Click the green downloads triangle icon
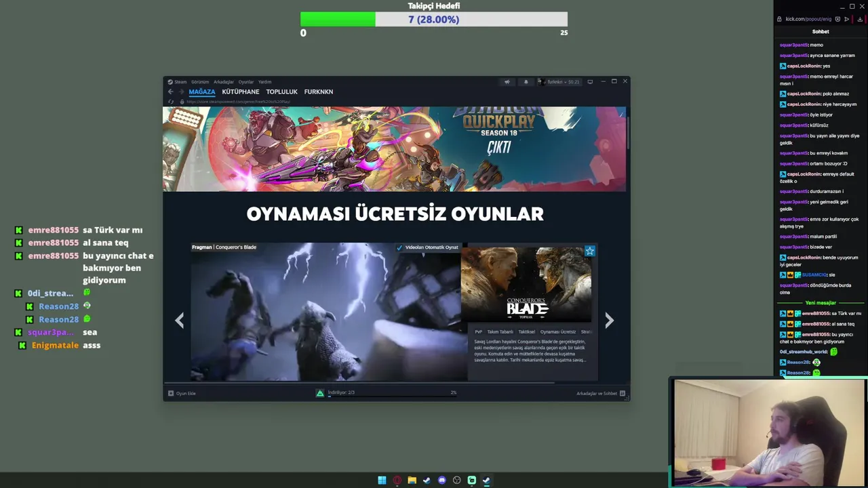 (x=320, y=393)
